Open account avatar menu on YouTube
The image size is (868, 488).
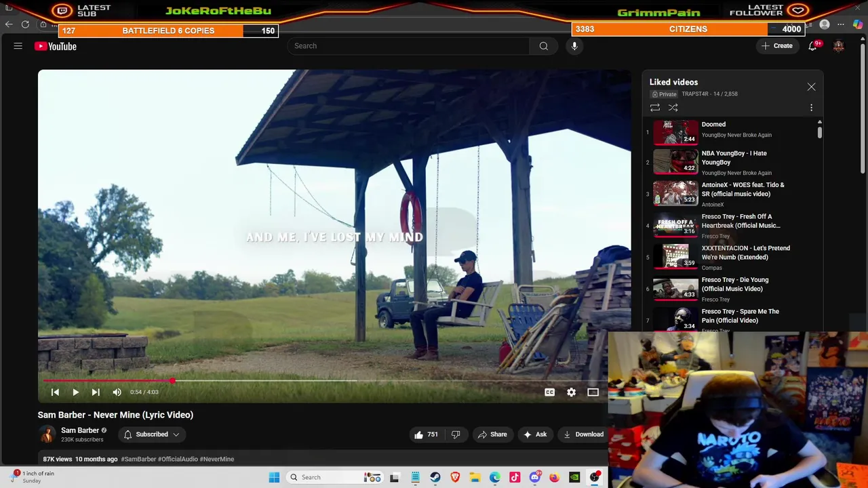pos(839,46)
